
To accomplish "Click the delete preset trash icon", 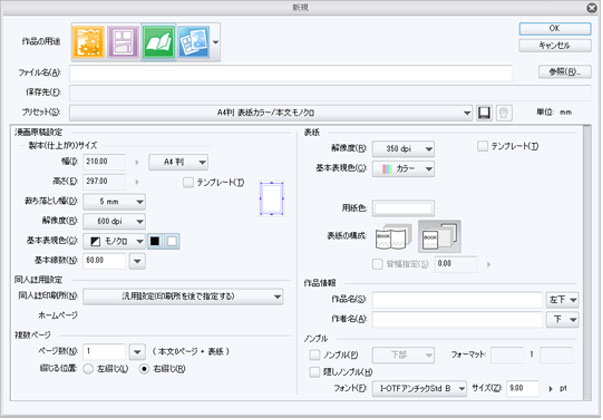I will click(503, 113).
